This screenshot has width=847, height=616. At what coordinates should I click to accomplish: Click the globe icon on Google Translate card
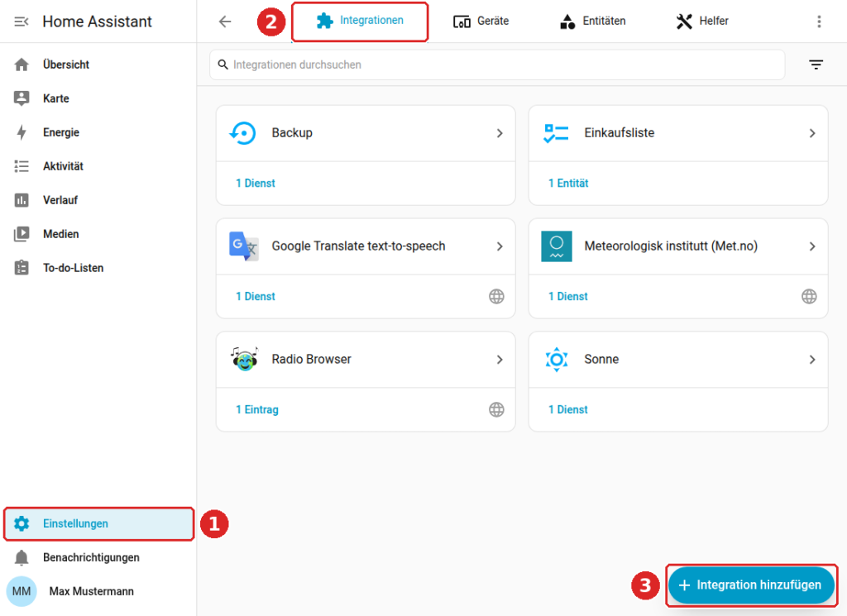pos(496,296)
